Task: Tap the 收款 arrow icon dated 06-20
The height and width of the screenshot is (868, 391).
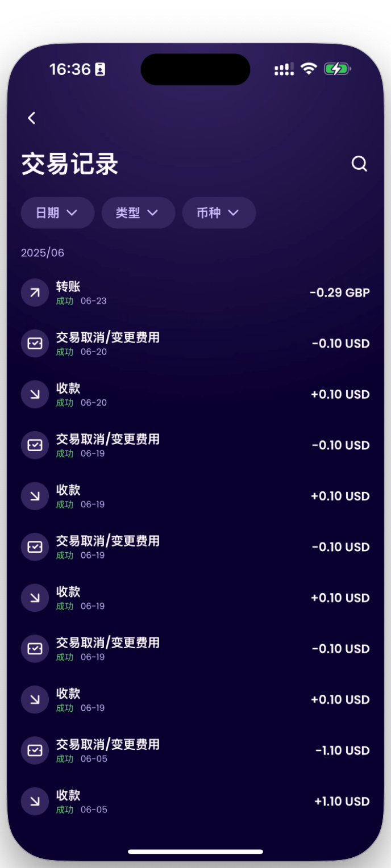Action: pyautogui.click(x=35, y=394)
